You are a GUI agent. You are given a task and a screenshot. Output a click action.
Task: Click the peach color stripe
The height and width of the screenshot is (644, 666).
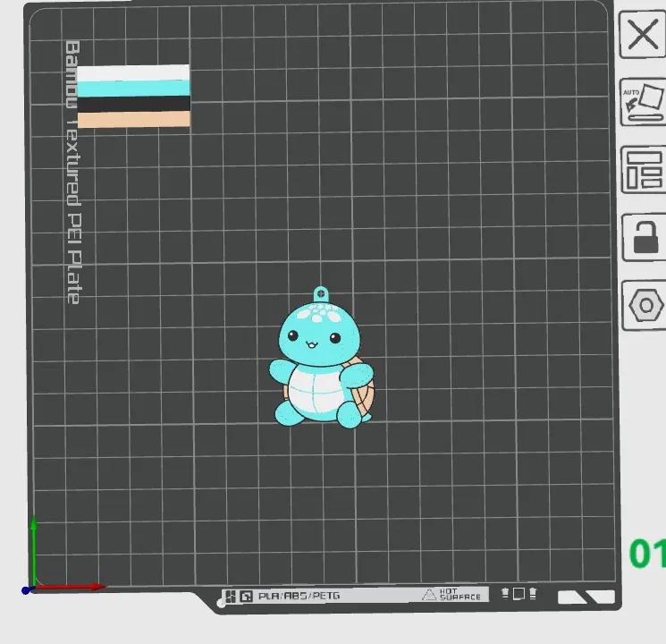[x=134, y=120]
